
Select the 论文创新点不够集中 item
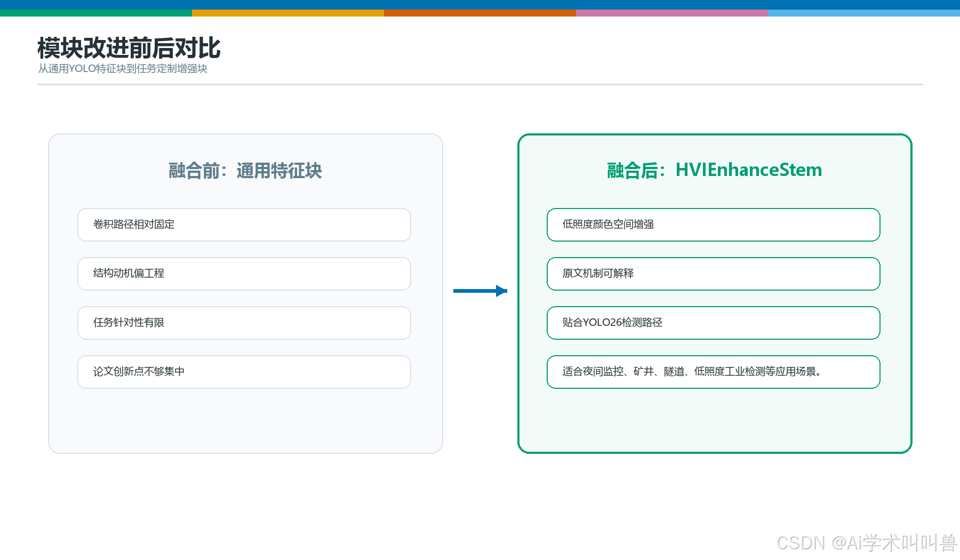(x=244, y=372)
